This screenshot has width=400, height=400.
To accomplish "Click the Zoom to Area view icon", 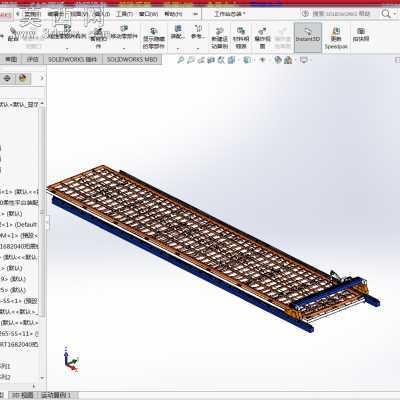I will (x=191, y=60).
